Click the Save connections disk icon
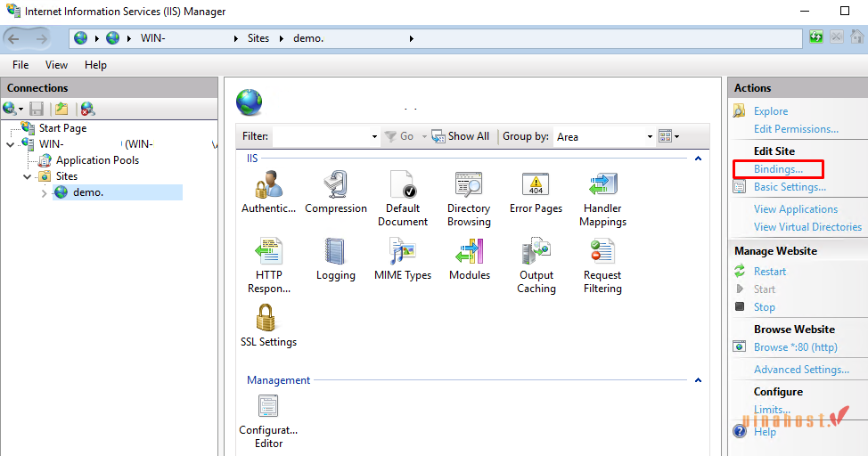Image resolution: width=868 pixels, height=456 pixels. [37, 109]
